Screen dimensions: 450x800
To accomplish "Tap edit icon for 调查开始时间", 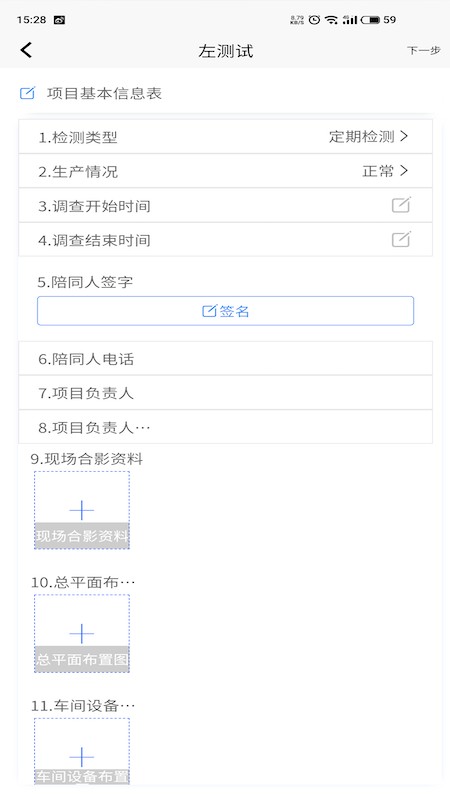I will pos(401,205).
